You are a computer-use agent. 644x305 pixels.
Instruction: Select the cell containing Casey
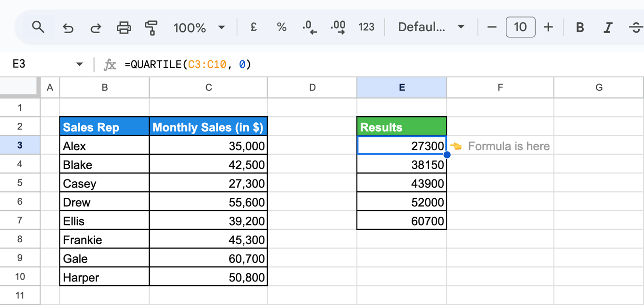coord(105,183)
